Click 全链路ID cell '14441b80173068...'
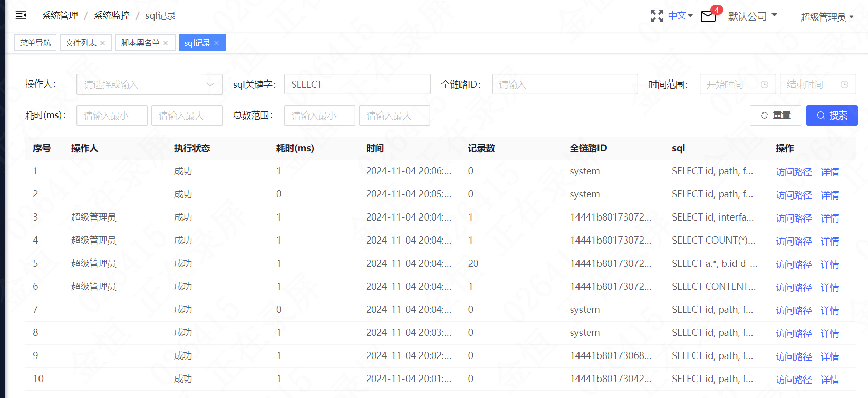 610,356
